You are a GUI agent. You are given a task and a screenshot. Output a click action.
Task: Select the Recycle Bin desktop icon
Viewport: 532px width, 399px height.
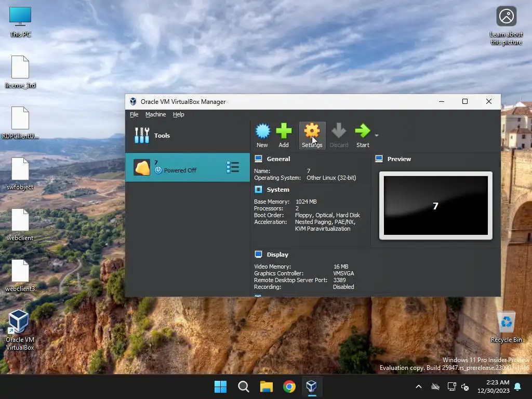click(506, 327)
